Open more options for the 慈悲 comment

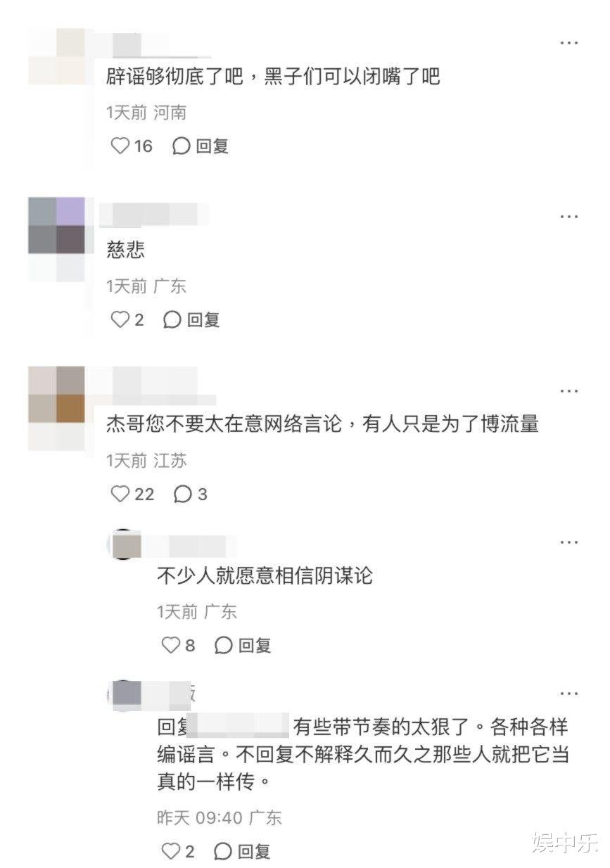[568, 217]
